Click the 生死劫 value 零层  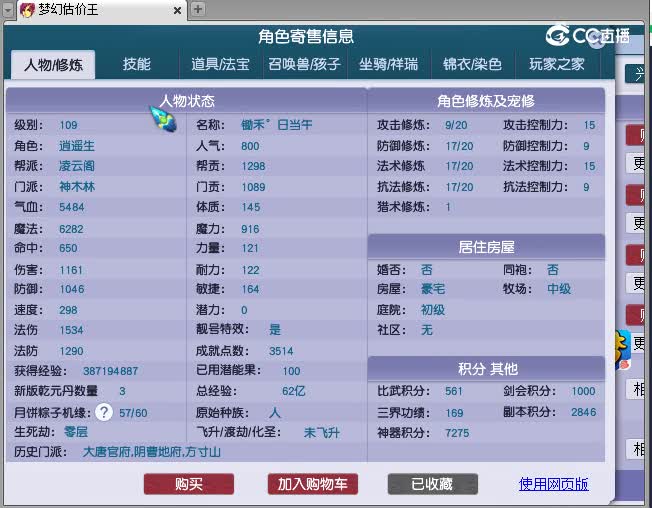[x=76, y=432]
